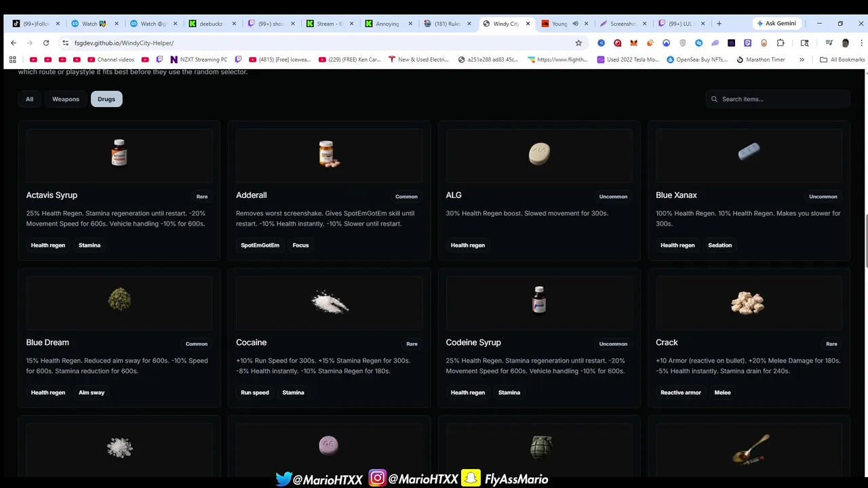Open the MetaMask fox extension
Image resolution: width=868 pixels, height=488 pixels.
click(633, 43)
